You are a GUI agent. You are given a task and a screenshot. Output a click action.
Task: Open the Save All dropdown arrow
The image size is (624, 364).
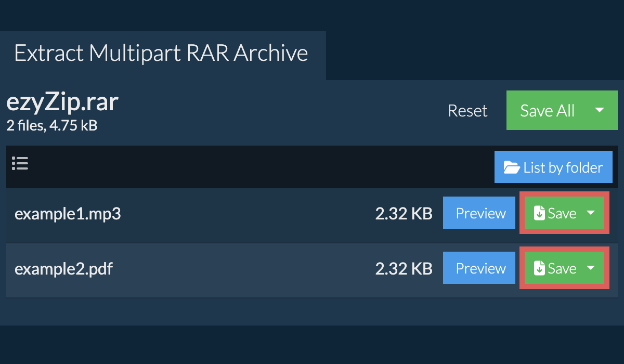pos(599,110)
